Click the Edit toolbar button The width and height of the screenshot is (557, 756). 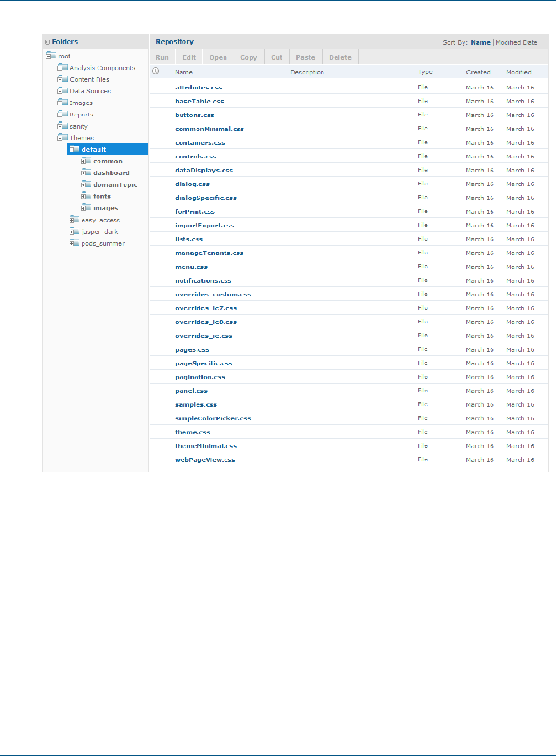point(189,57)
